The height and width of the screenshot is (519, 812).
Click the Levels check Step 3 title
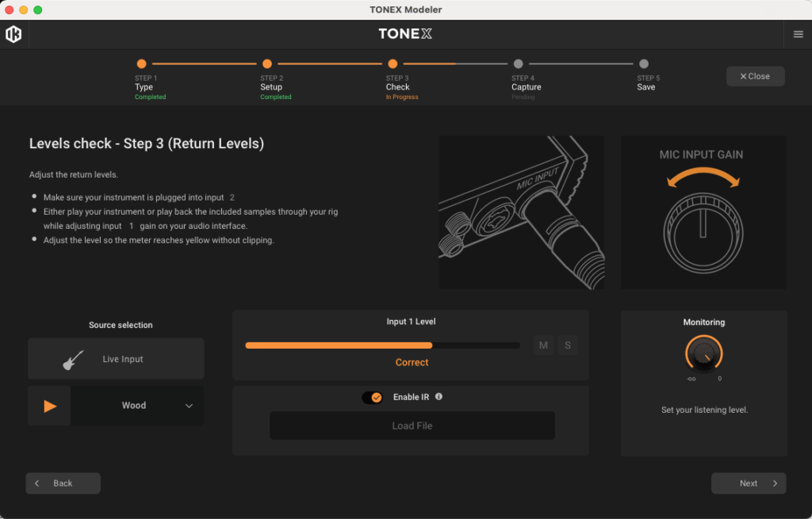pyautogui.click(x=147, y=143)
